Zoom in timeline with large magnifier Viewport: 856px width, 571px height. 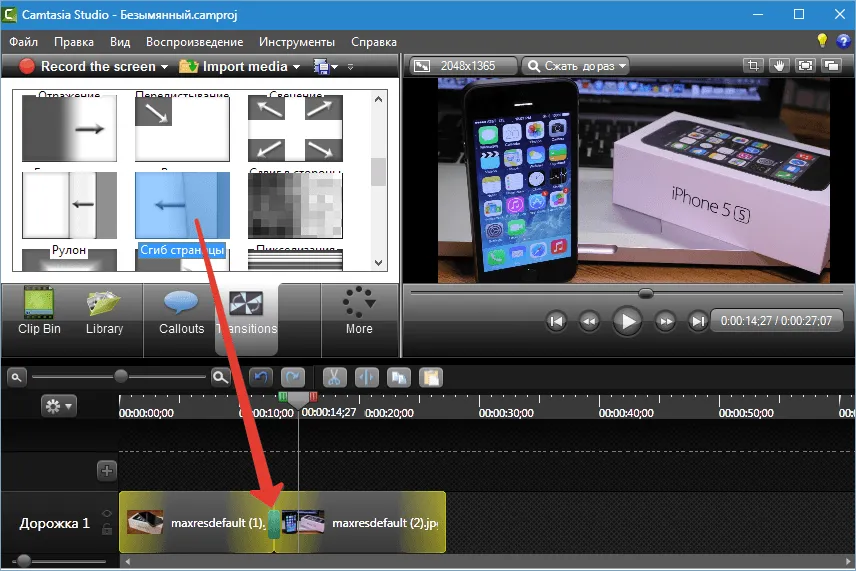pyautogui.click(x=221, y=377)
